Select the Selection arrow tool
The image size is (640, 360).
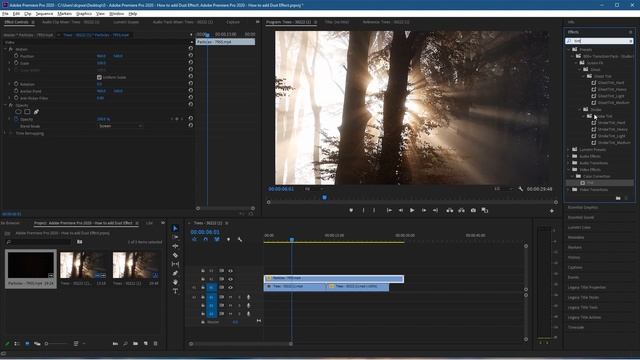pos(175,228)
